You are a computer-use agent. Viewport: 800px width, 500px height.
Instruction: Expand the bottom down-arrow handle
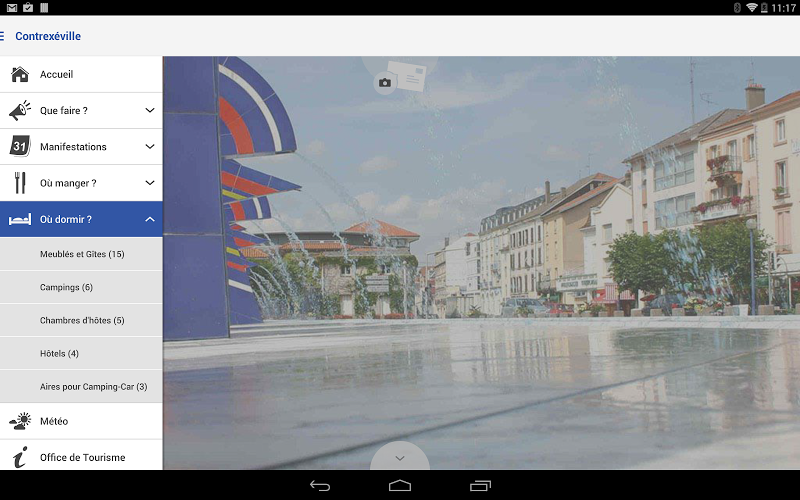[400, 457]
